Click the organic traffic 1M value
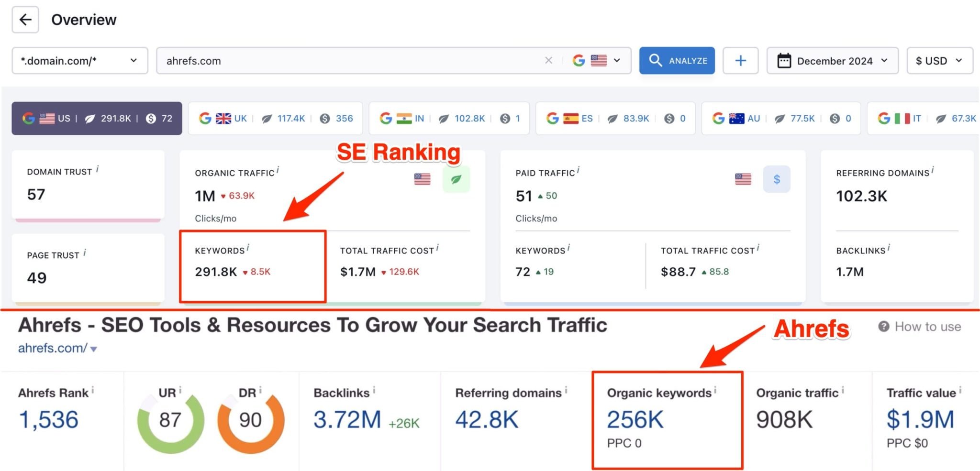Image resolution: width=980 pixels, height=471 pixels. tap(205, 196)
